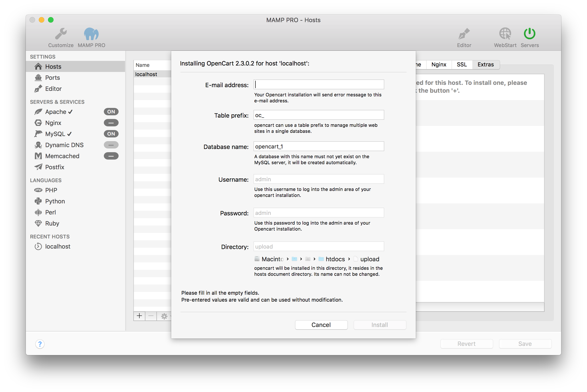
Task: Remove host with minus button
Action: pyautogui.click(x=151, y=316)
